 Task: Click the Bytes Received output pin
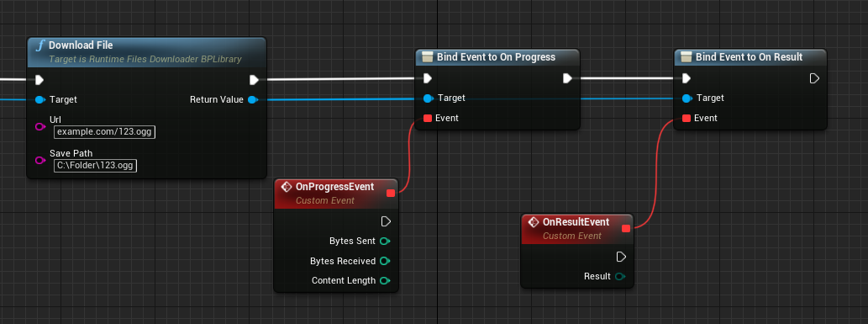point(386,261)
